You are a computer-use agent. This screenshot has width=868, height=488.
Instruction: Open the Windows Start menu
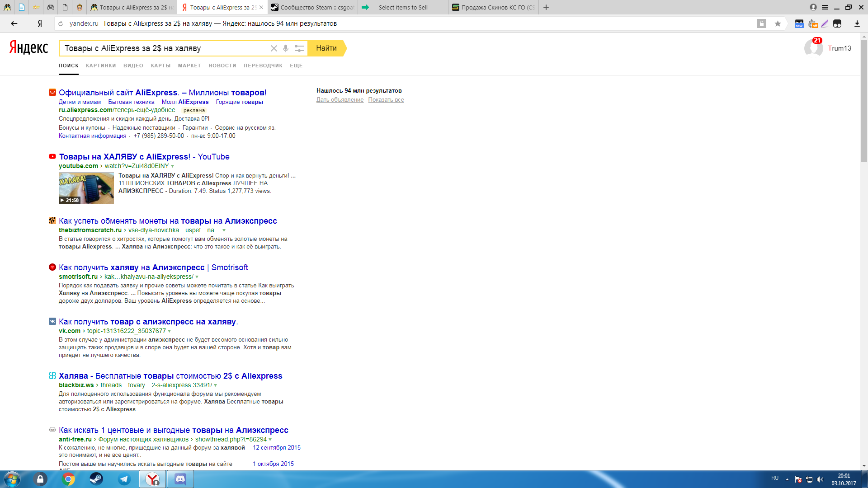tap(12, 479)
